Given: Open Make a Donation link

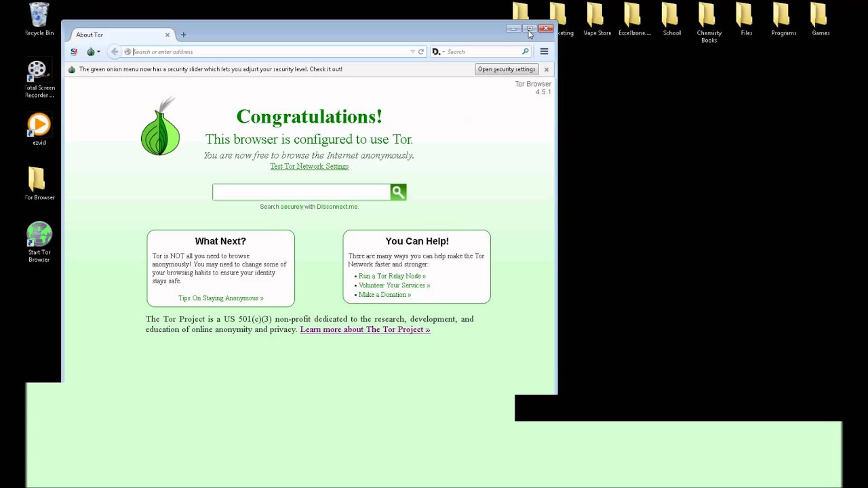Looking at the screenshot, I should 384,295.
